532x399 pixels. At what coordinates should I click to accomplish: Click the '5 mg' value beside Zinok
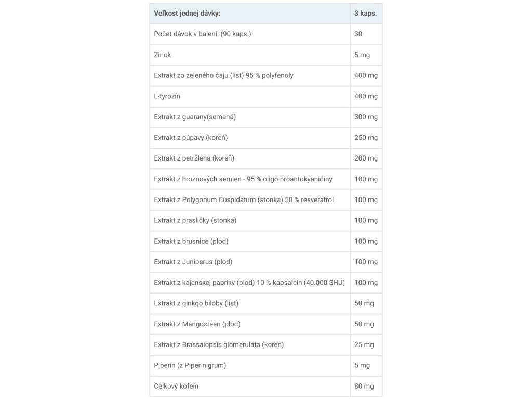364,55
